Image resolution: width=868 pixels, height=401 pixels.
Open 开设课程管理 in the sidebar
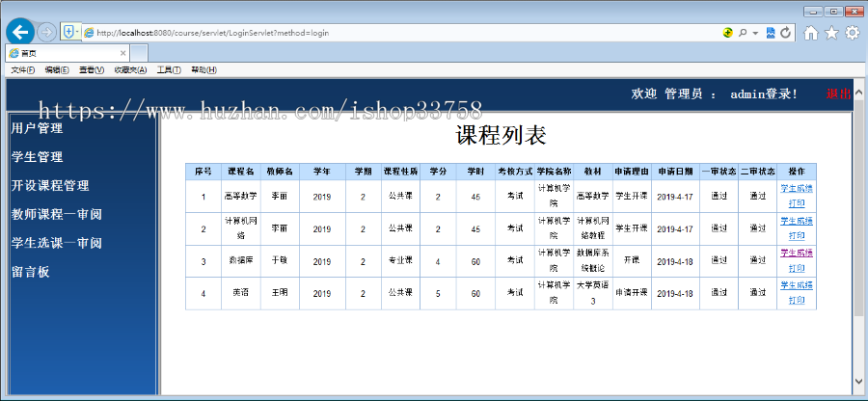[50, 186]
